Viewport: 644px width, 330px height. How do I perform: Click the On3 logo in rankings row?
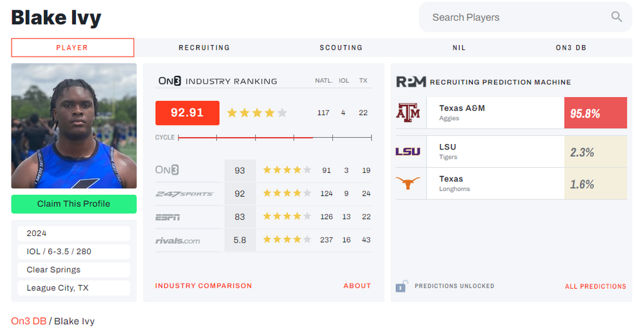click(167, 170)
